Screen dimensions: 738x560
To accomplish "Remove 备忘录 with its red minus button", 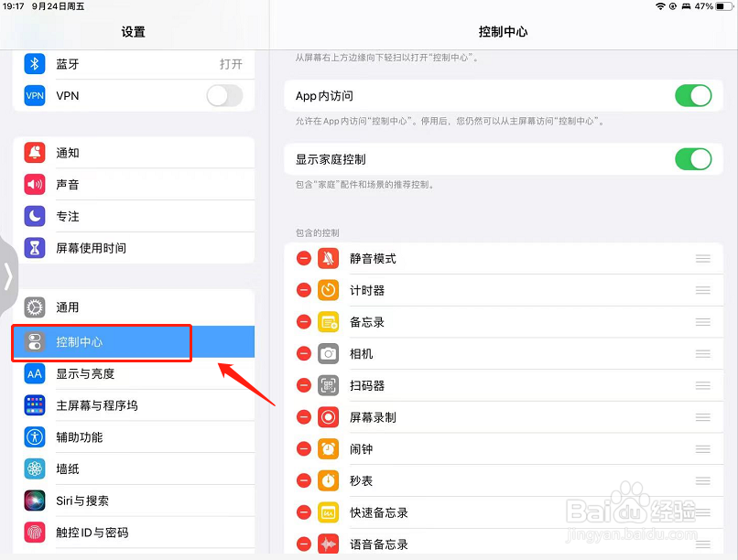I will pos(304,321).
